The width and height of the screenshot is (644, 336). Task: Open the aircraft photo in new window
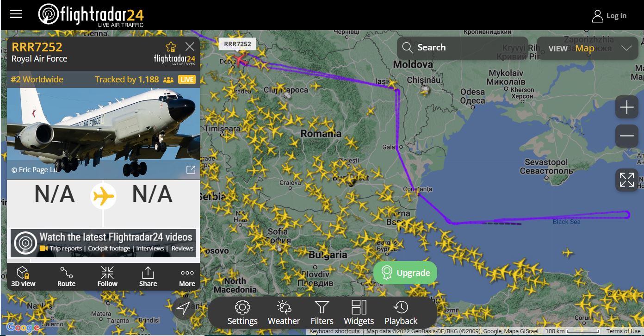click(x=191, y=170)
